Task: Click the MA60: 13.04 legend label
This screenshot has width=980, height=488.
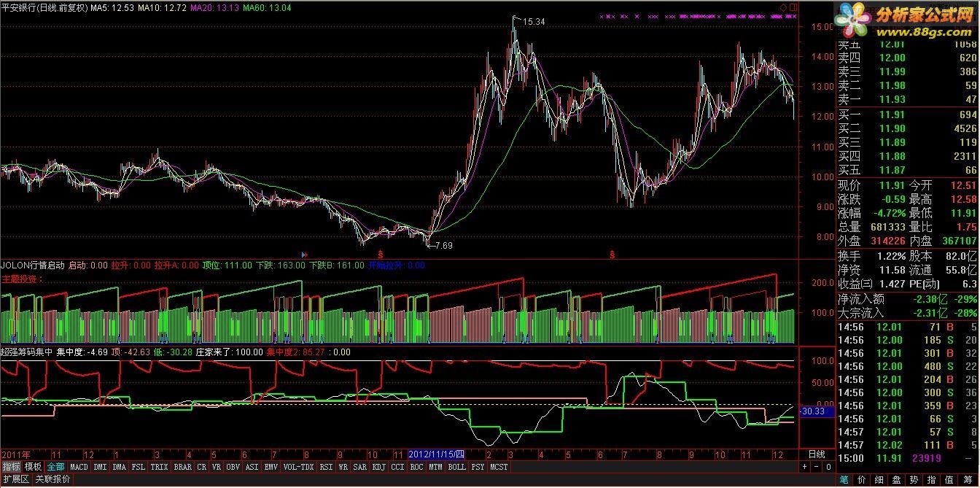Action: [x=267, y=7]
